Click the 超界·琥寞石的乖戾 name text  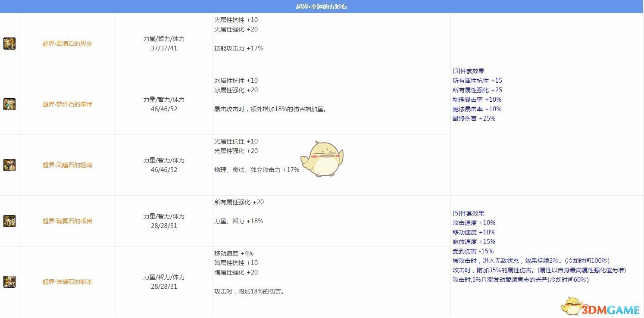point(67,221)
